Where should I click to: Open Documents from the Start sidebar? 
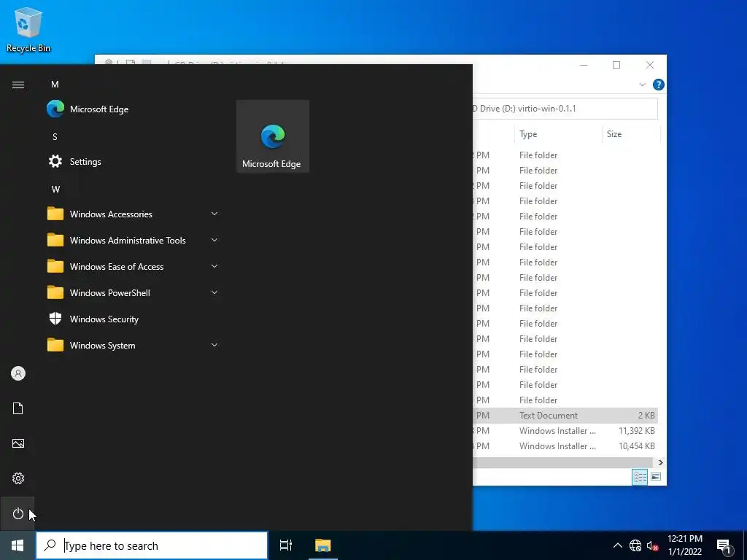(18, 408)
